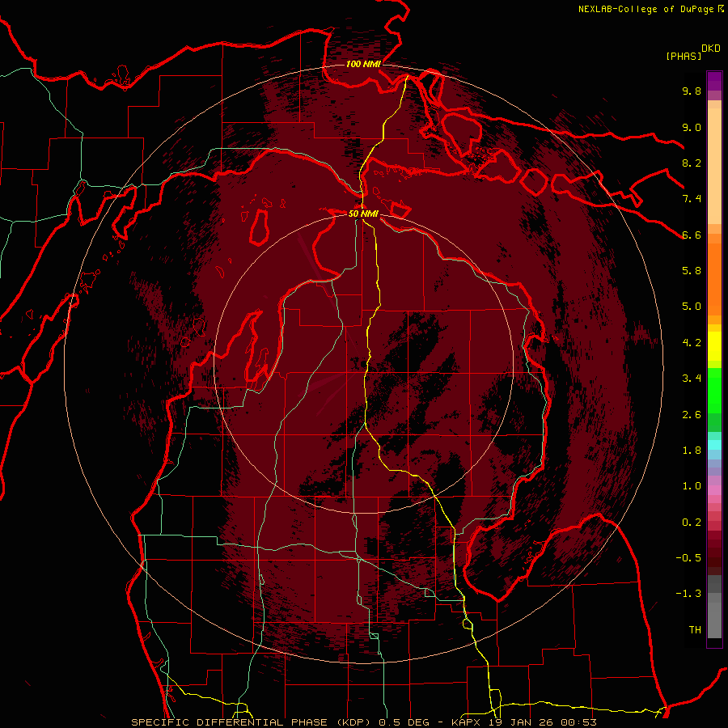The image size is (728, 728).
Task: Click the KAPX radar site identifier
Action: [464, 722]
